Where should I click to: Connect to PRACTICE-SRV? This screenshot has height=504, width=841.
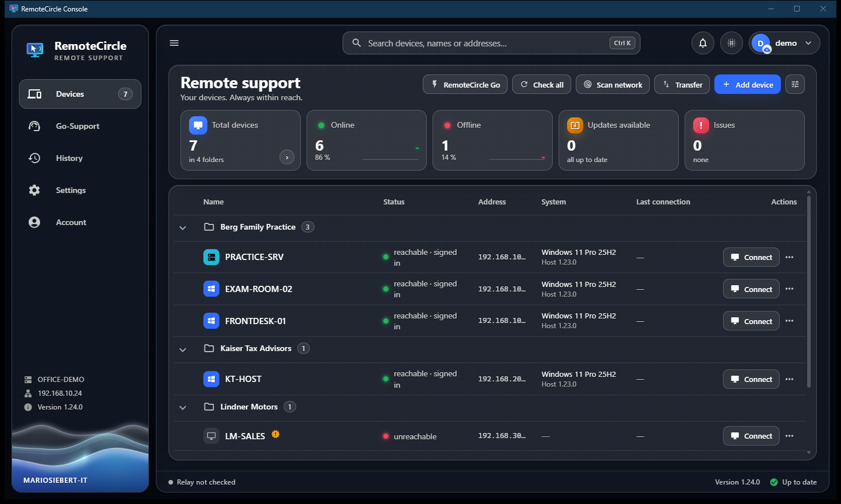pos(751,257)
